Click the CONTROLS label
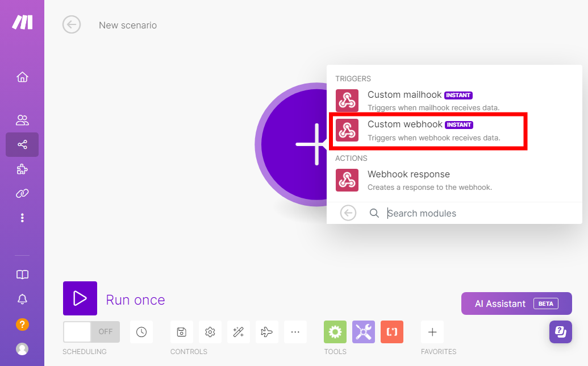This screenshot has height=366, width=588. (189, 352)
